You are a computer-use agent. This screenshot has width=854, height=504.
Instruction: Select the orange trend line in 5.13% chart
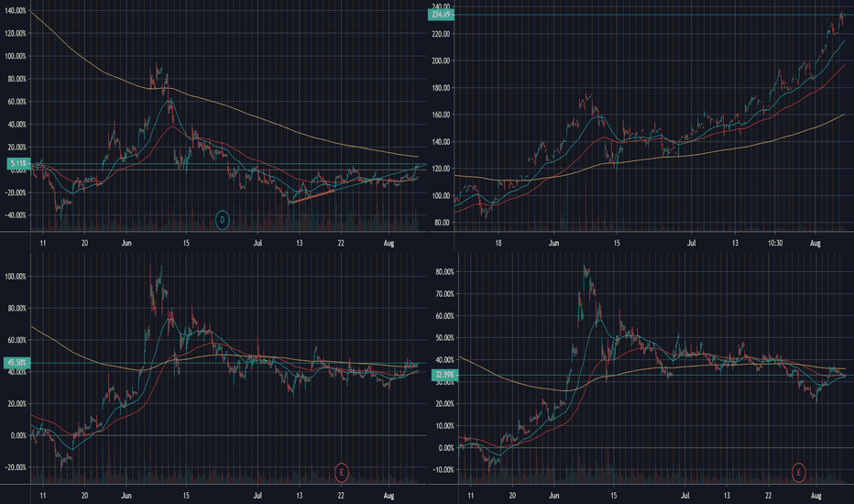point(312,196)
